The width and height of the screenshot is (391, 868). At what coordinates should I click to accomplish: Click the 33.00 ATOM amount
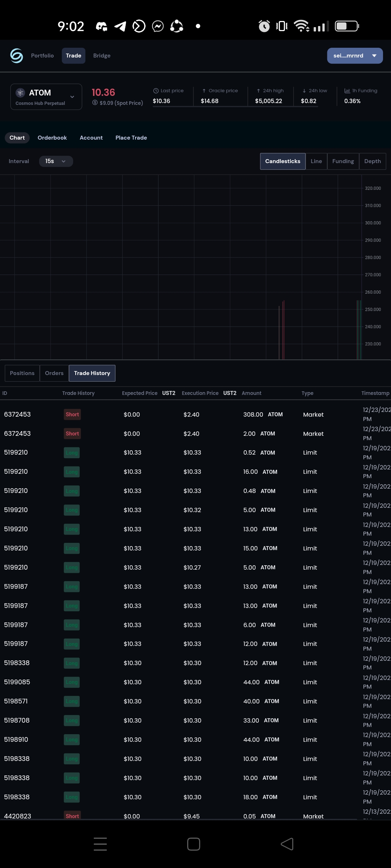(x=261, y=720)
